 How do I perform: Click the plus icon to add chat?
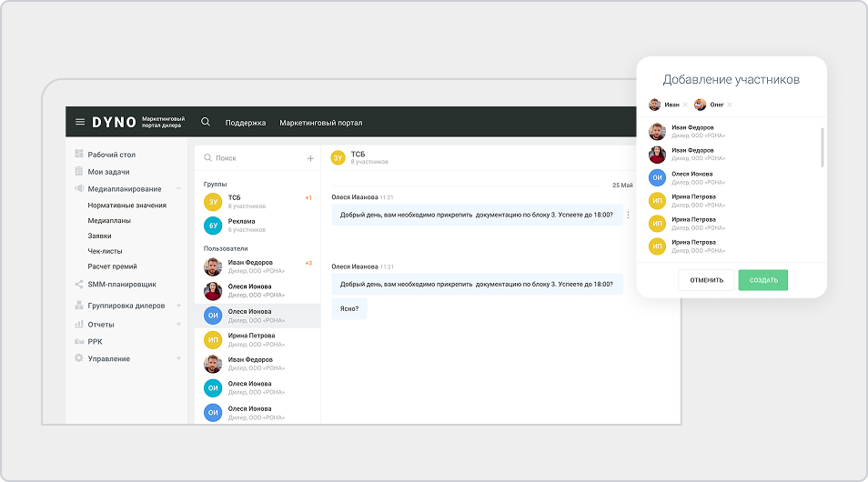tap(310, 158)
